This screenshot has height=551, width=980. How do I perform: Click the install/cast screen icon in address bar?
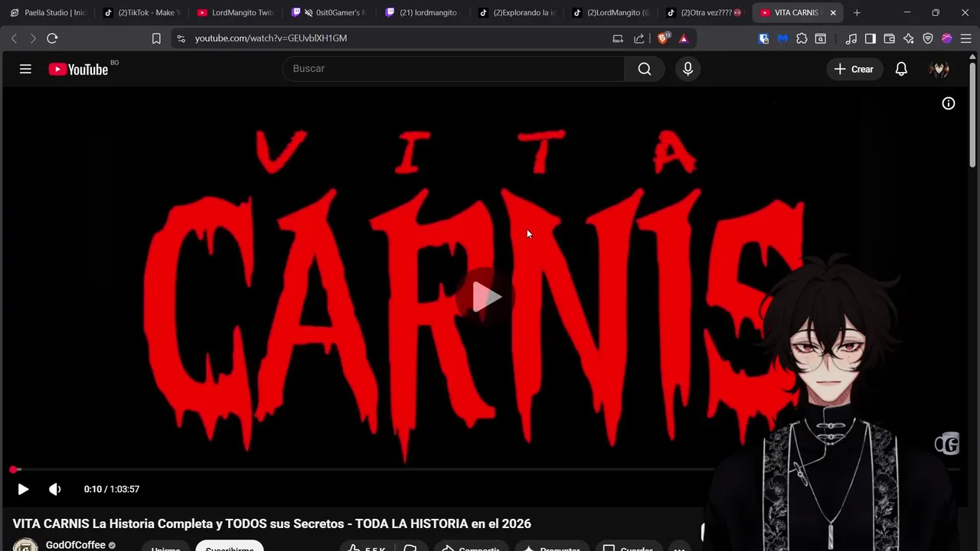(x=618, y=38)
